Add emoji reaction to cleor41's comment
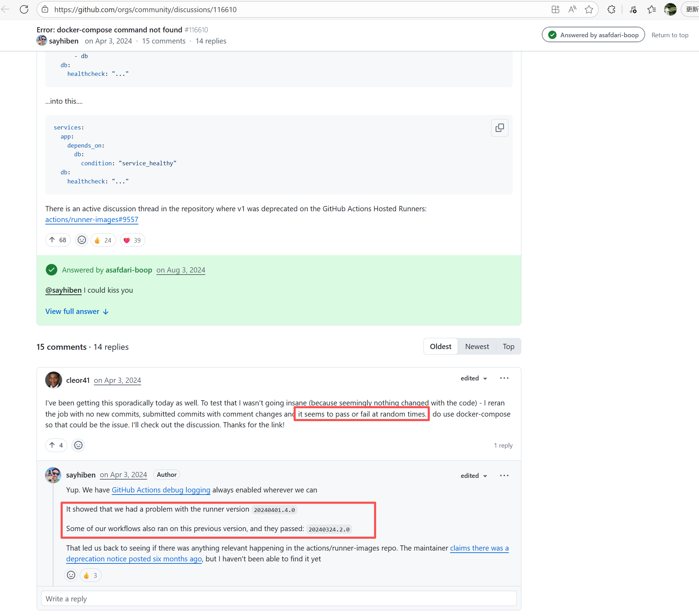This screenshot has height=616, width=699. 78,445
